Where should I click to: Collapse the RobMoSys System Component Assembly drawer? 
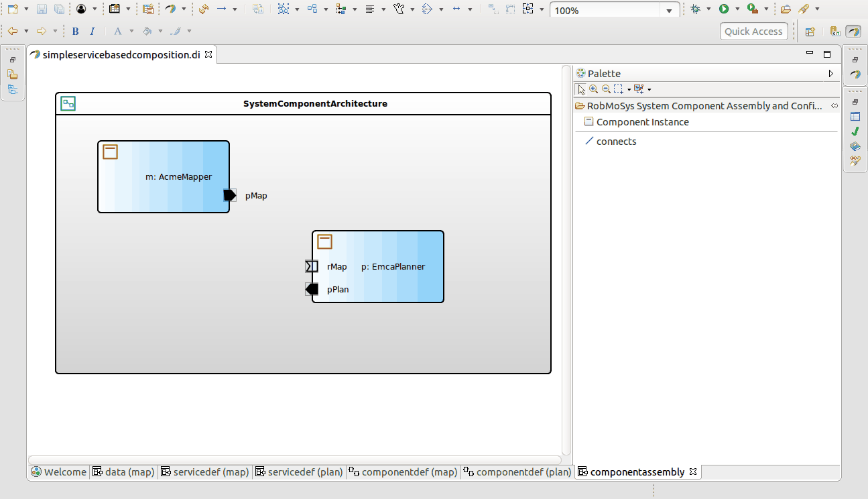coord(697,106)
